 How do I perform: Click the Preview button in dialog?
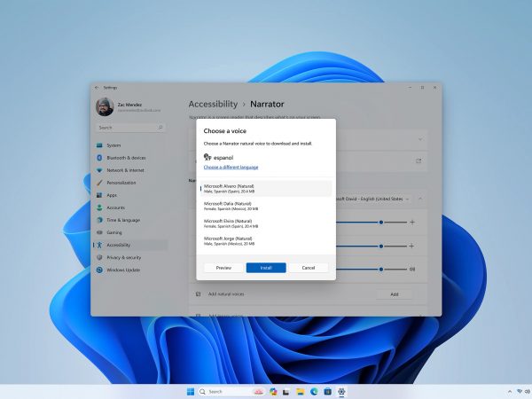point(223,268)
